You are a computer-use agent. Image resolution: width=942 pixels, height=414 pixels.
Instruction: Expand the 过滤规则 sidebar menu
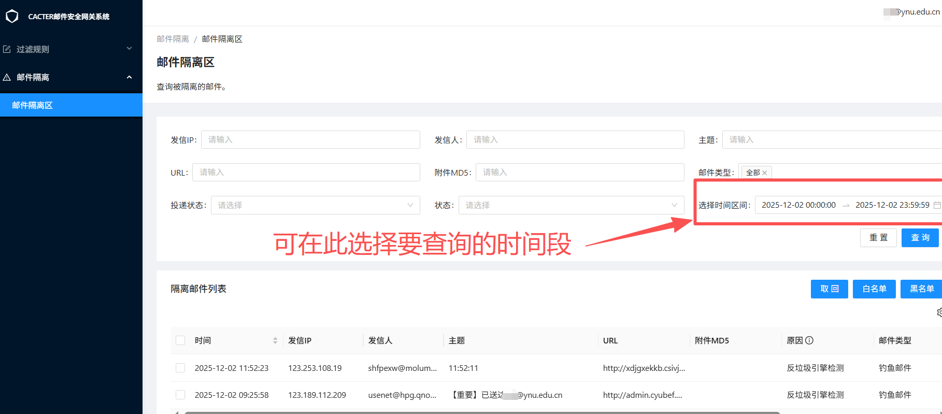70,49
